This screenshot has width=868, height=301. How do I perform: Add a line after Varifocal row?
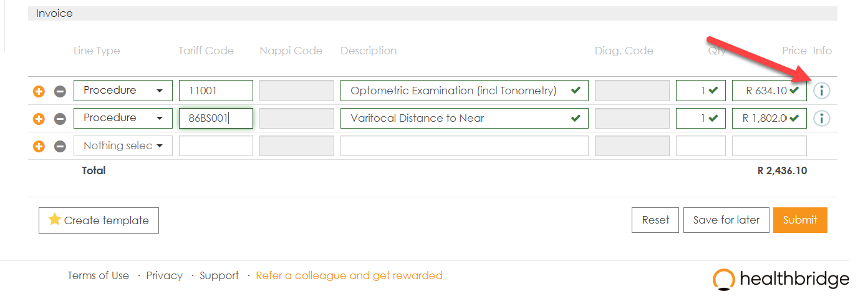tap(39, 119)
